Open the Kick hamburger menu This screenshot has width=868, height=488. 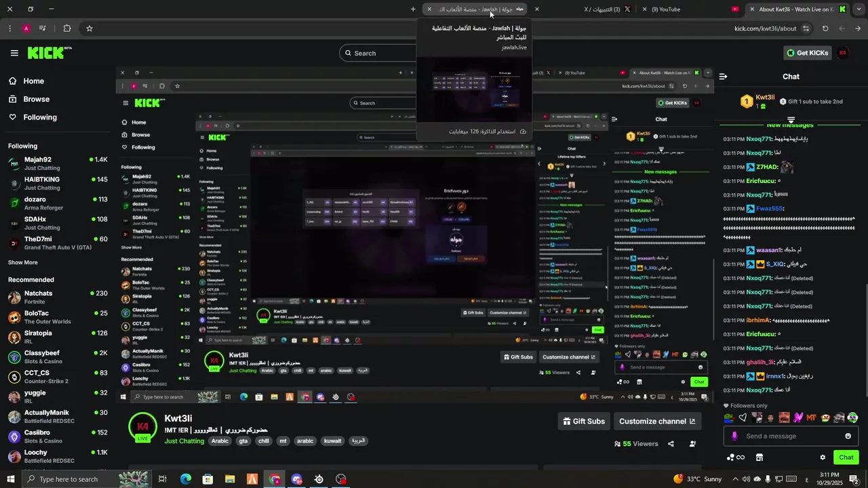point(14,53)
